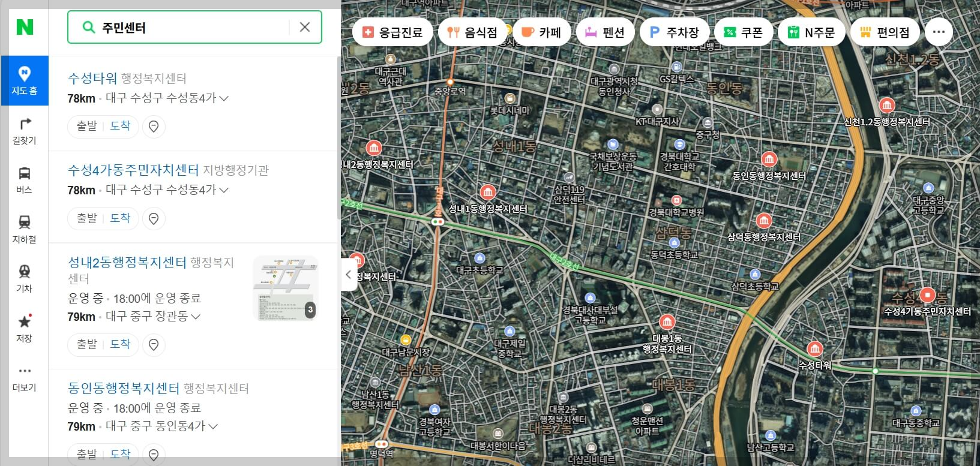Click 중앙로역 station marker
The image size is (980, 466).
click(x=450, y=82)
